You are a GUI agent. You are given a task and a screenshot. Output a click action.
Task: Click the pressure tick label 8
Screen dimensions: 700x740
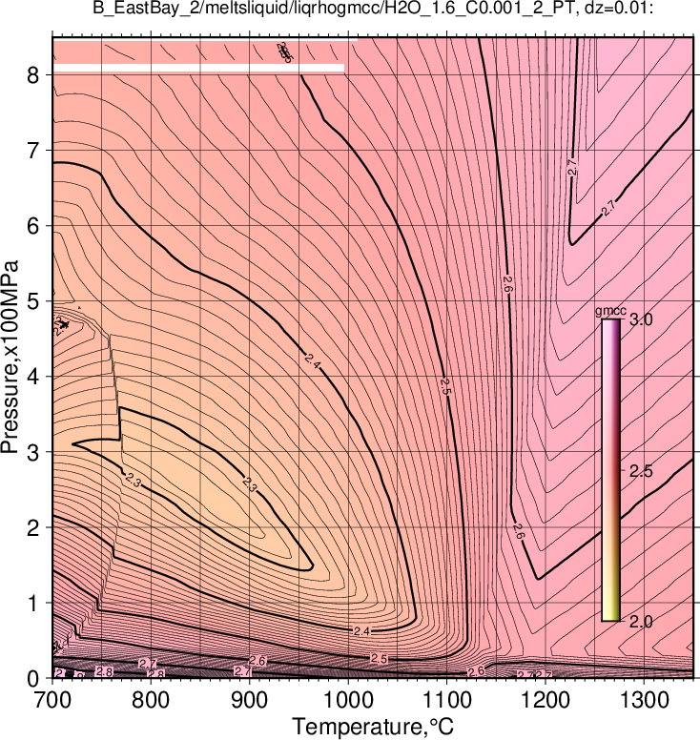coord(33,75)
